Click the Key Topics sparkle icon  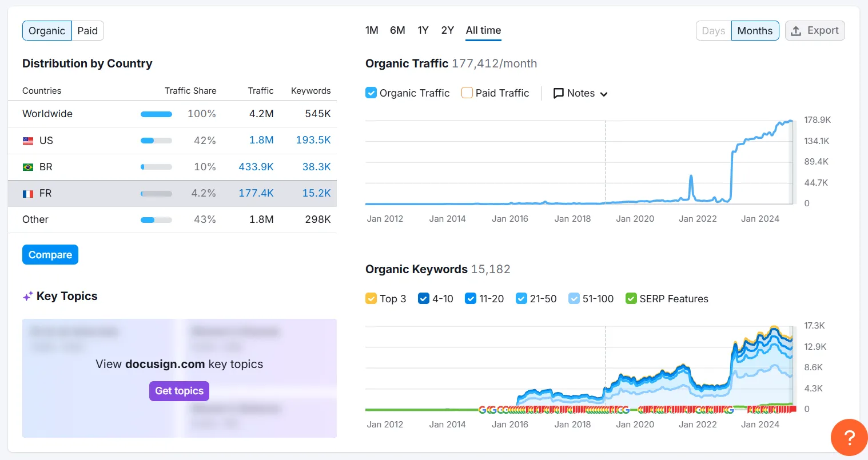(27, 297)
